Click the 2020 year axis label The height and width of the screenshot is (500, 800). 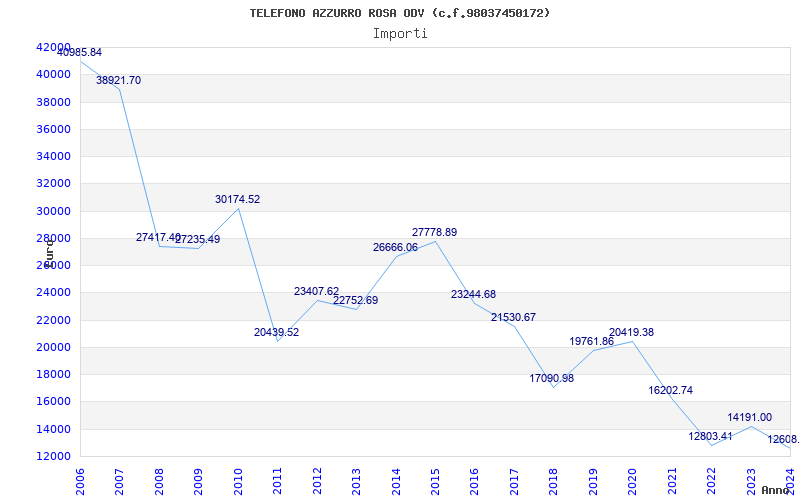tap(633, 482)
